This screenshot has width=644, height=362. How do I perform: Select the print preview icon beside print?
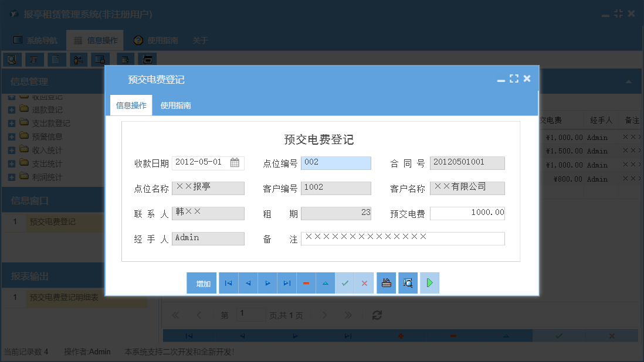tap(408, 283)
